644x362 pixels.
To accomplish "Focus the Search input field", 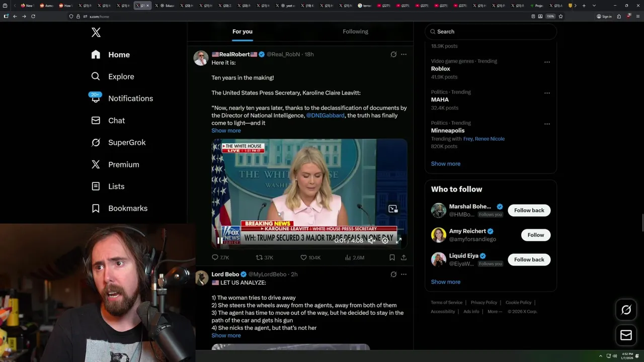I will pyautogui.click(x=491, y=32).
